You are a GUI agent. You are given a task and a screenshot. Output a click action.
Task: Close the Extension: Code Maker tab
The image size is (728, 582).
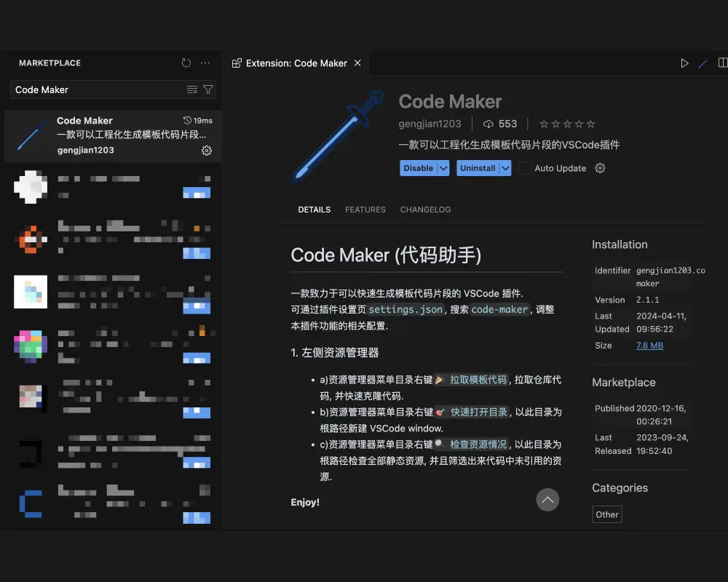coord(357,63)
